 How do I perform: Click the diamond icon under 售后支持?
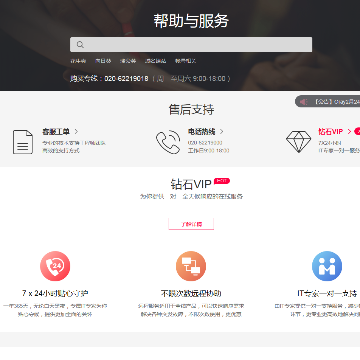coord(298,142)
